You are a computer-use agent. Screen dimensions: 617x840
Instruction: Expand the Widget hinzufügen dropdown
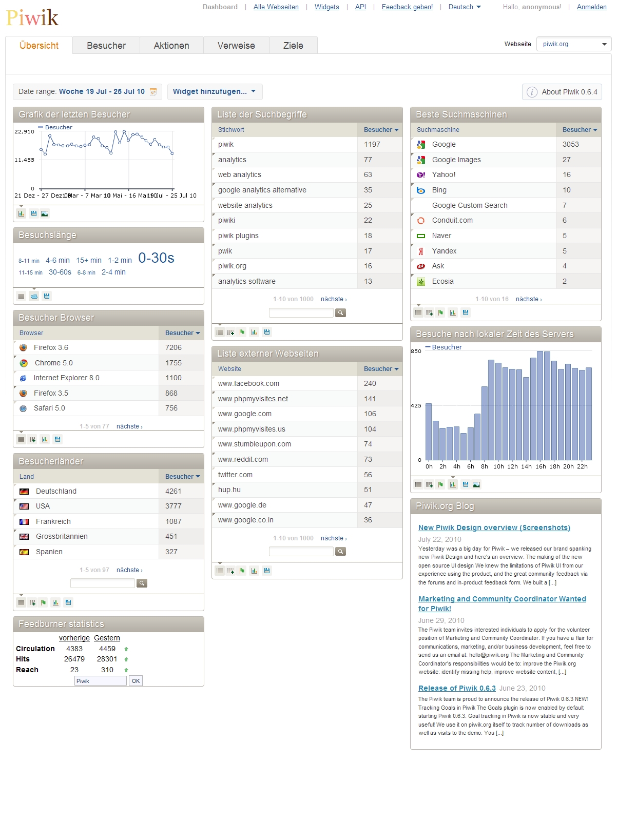point(215,92)
